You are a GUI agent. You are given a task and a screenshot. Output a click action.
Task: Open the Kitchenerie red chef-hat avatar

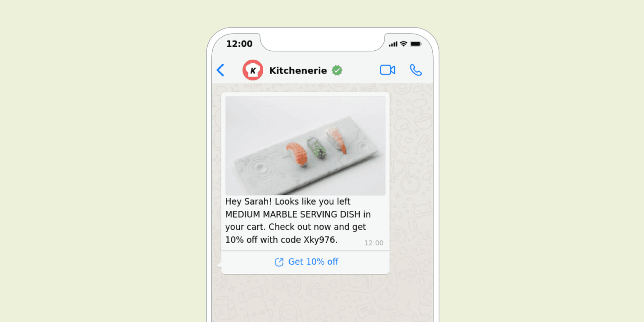[253, 70]
